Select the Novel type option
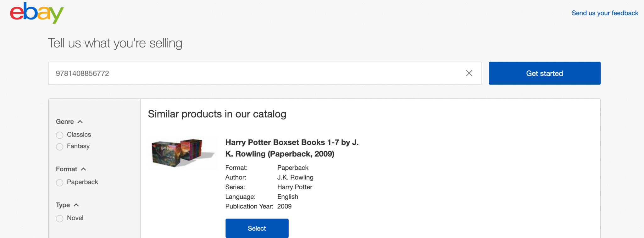Screen dimensions: 644x238 [x=59, y=218]
